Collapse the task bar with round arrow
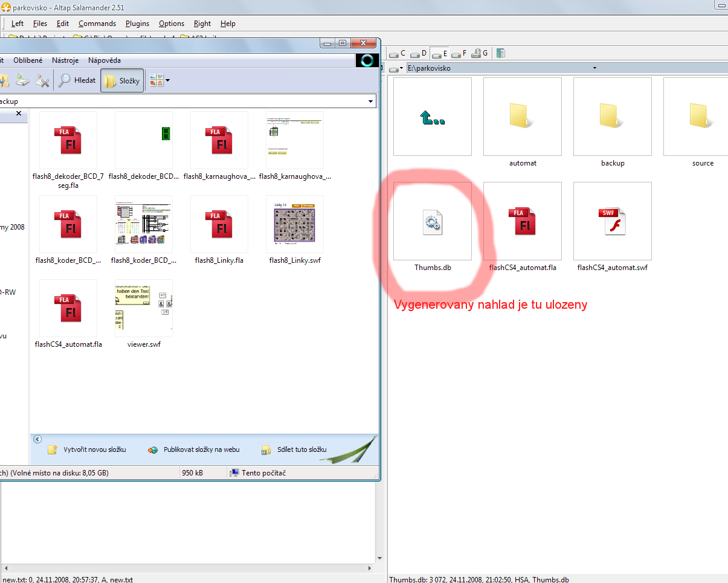 coord(37,439)
